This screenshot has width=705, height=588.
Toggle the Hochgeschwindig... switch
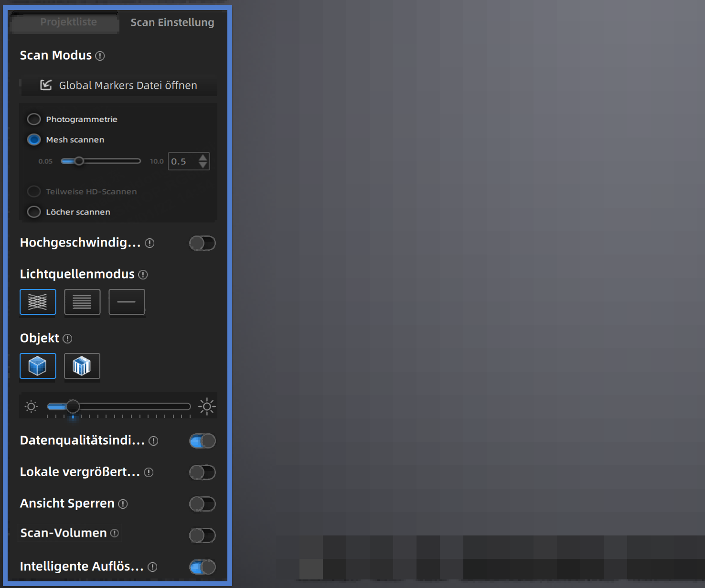pos(203,243)
